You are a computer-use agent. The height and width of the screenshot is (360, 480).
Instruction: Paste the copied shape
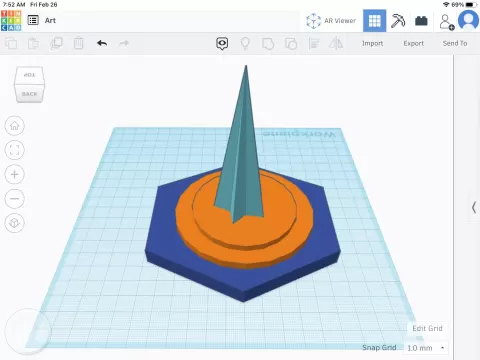[33, 43]
